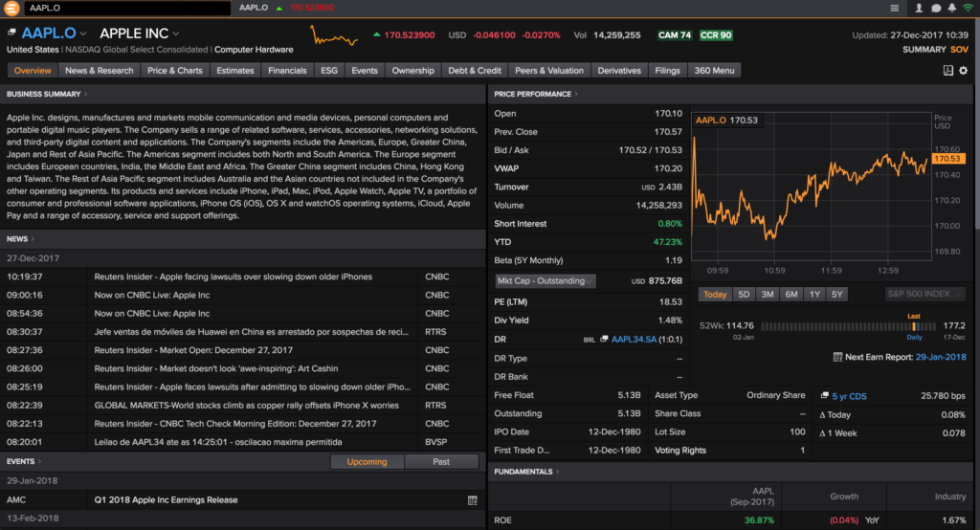Click the 52-week range bar indicator
This screenshot has width=980, height=530.
pyautogui.click(x=848, y=325)
